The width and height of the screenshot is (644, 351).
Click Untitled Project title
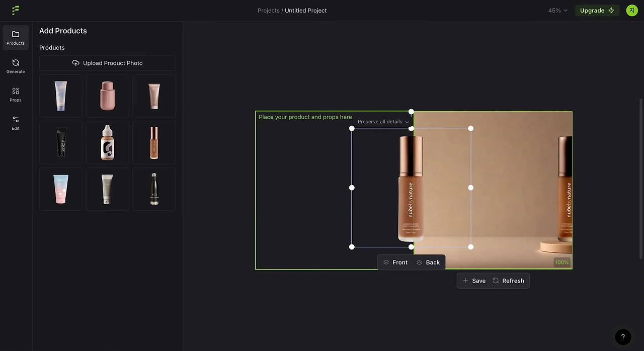click(306, 11)
